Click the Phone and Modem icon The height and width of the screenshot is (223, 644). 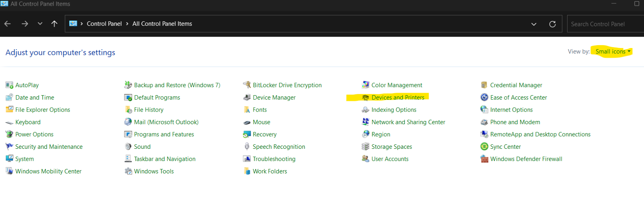click(x=484, y=122)
